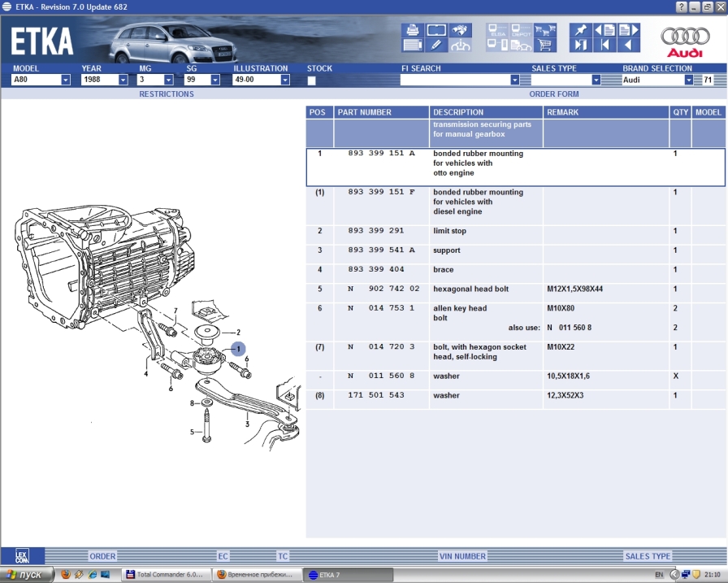728x583 pixels.
Task: Click the highlighted callout 1 in the illustration
Action: coord(238,348)
